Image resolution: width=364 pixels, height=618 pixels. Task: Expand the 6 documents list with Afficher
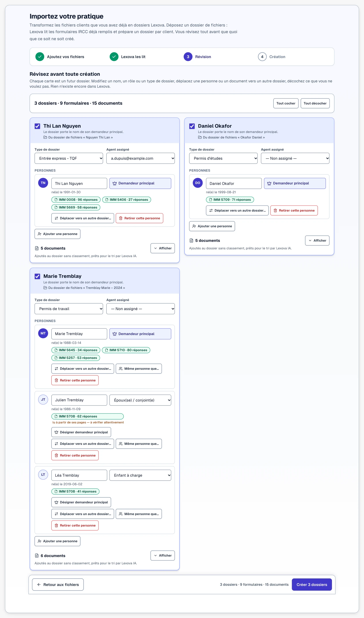tap(163, 555)
